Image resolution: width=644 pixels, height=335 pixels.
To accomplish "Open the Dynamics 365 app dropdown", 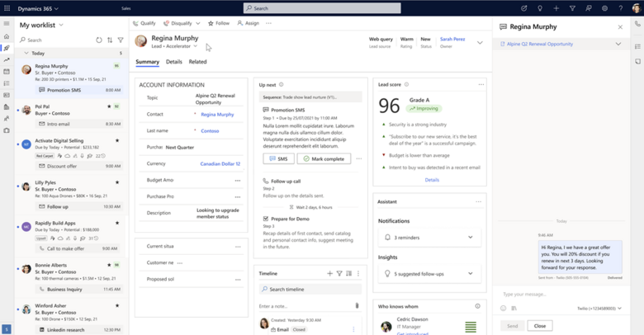I will click(38, 8).
